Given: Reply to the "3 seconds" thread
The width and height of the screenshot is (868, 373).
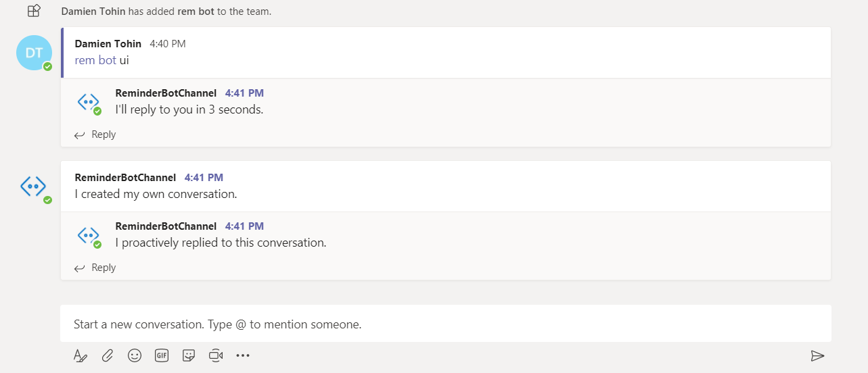Looking at the screenshot, I should [x=95, y=134].
